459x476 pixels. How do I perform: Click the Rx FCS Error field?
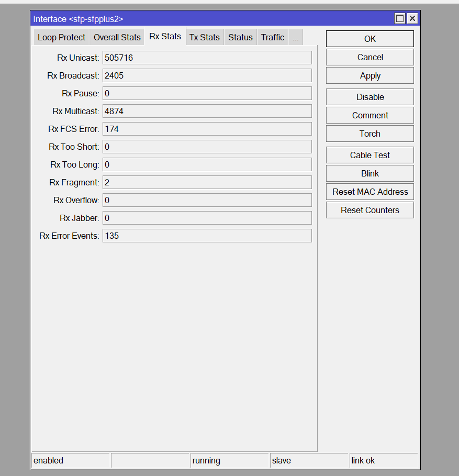click(x=207, y=128)
